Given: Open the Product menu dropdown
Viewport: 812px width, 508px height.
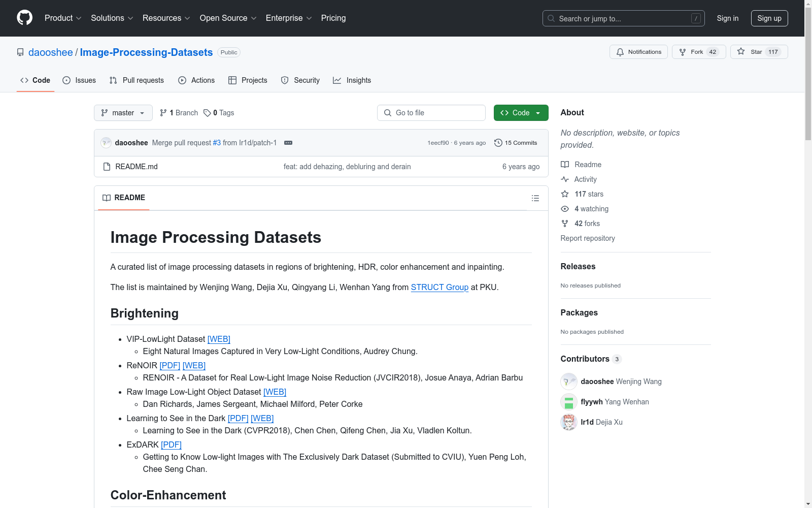Looking at the screenshot, I should point(63,18).
